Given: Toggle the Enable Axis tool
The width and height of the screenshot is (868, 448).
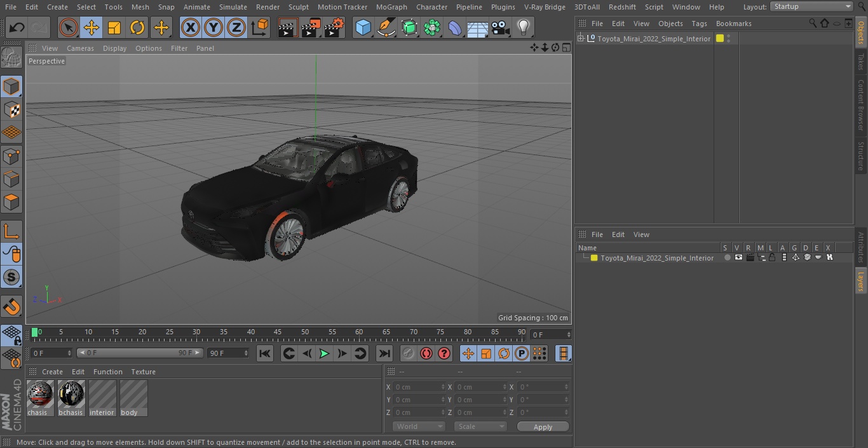Looking at the screenshot, I should 11,231.
